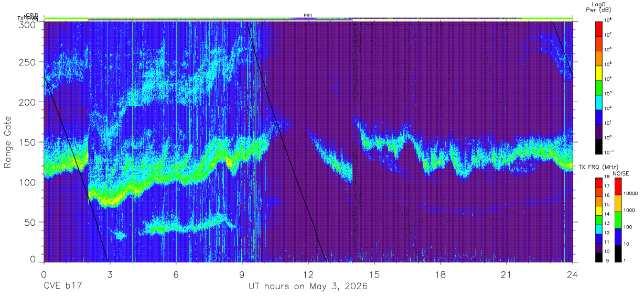This screenshot has height=297, width=644.
Task: Click the green segment of TX FRQ colorbar
Action: pos(599,220)
